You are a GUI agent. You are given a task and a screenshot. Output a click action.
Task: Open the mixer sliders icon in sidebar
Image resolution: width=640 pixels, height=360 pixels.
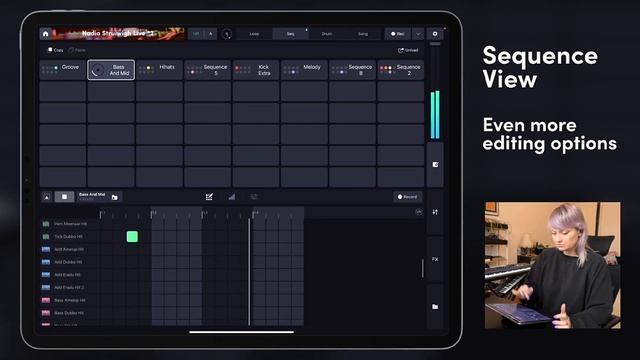(x=435, y=212)
